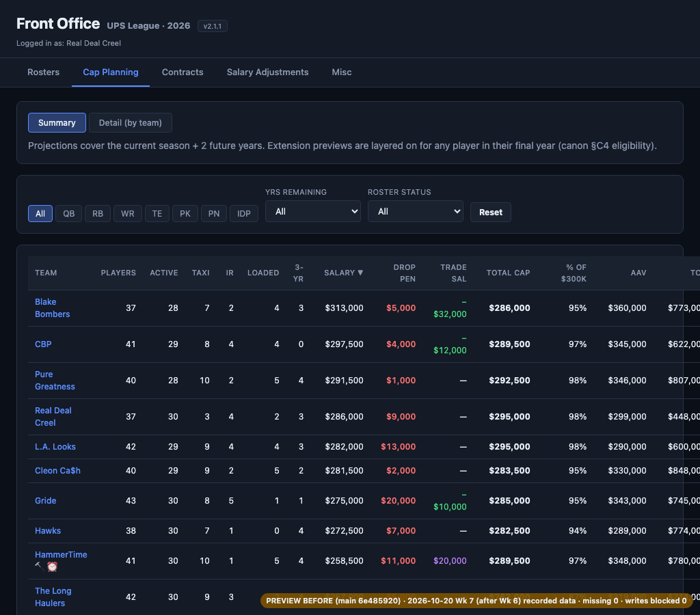700x615 pixels.
Task: Click Blake Bombers' $286,000 total cap
Action: click(509, 308)
